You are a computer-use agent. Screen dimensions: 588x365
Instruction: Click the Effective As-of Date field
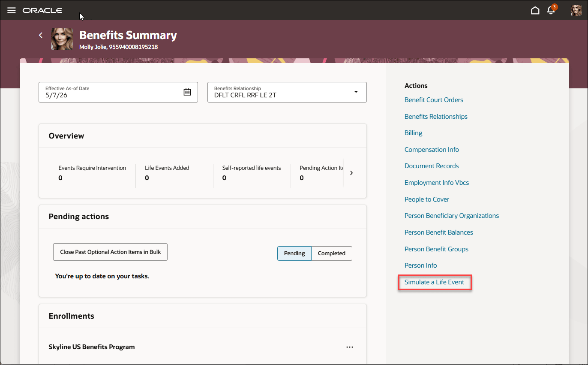118,92
